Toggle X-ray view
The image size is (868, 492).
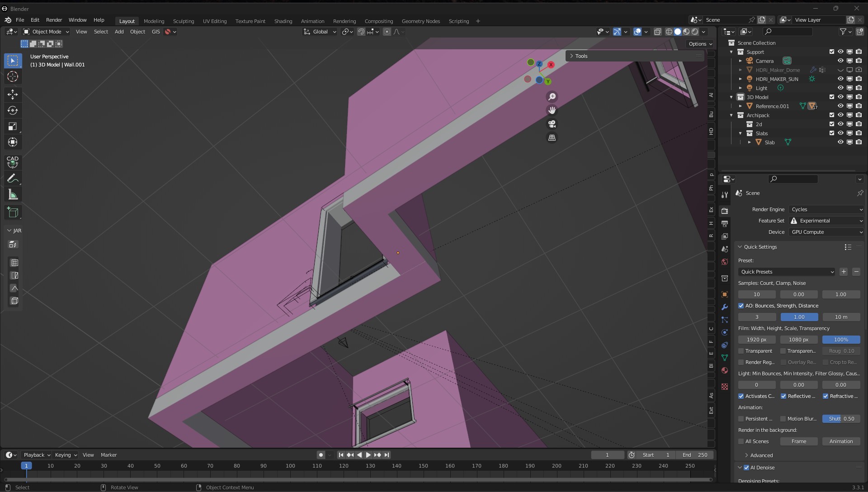pos(658,32)
